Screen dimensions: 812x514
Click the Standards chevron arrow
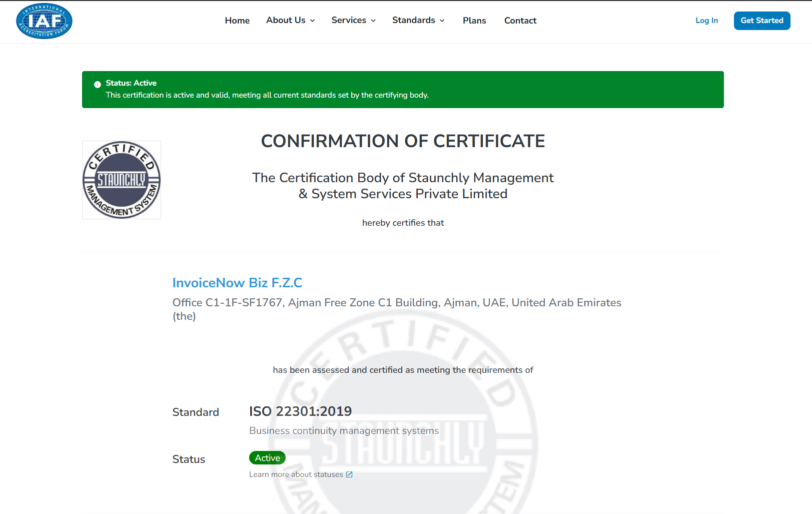(442, 21)
